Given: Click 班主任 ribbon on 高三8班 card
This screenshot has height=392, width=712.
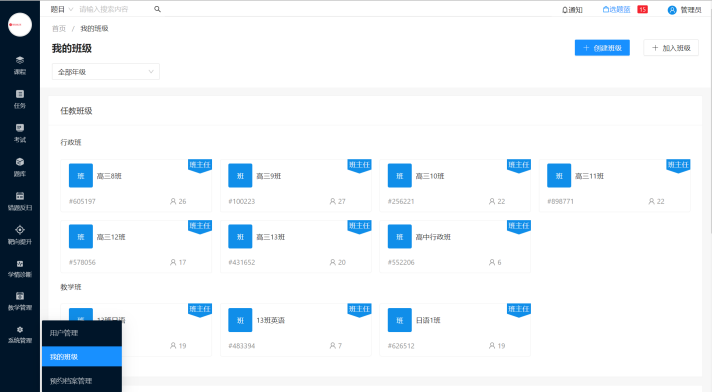Looking at the screenshot, I should 200,166.
